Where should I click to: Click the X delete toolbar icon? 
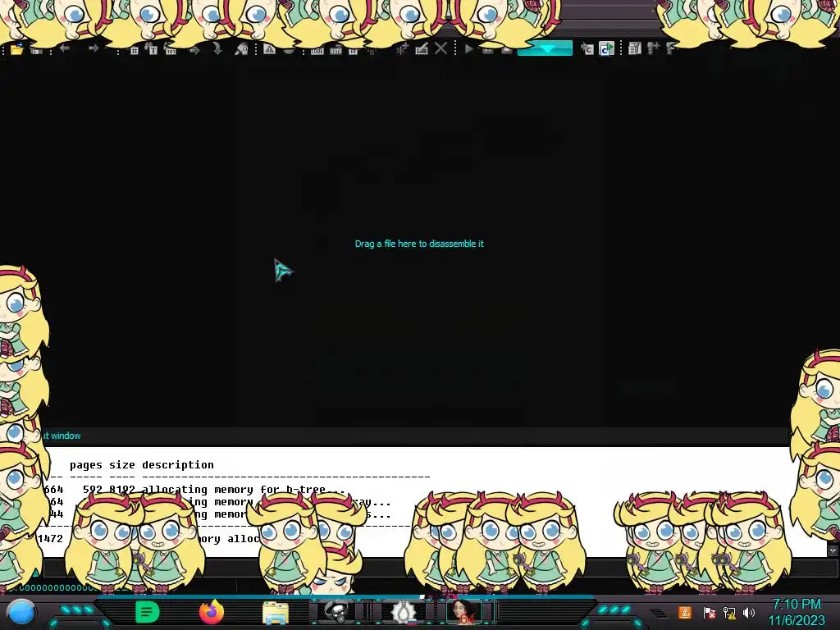441,48
